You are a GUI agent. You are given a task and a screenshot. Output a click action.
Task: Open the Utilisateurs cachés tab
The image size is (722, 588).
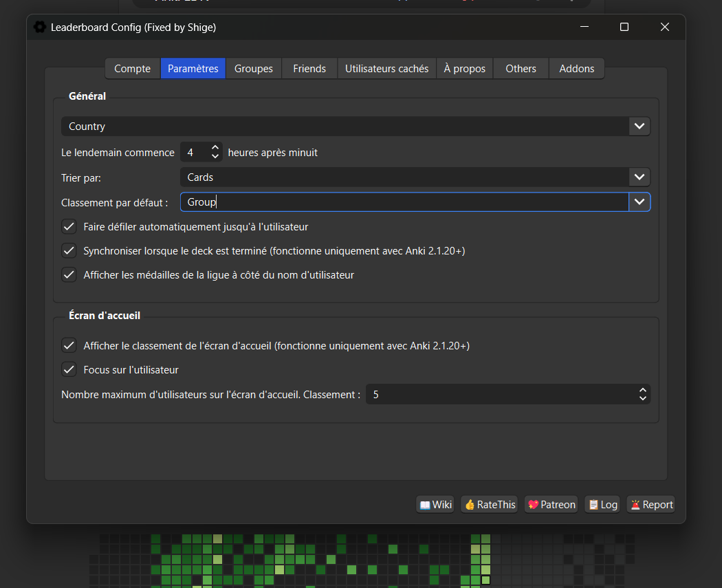point(386,69)
